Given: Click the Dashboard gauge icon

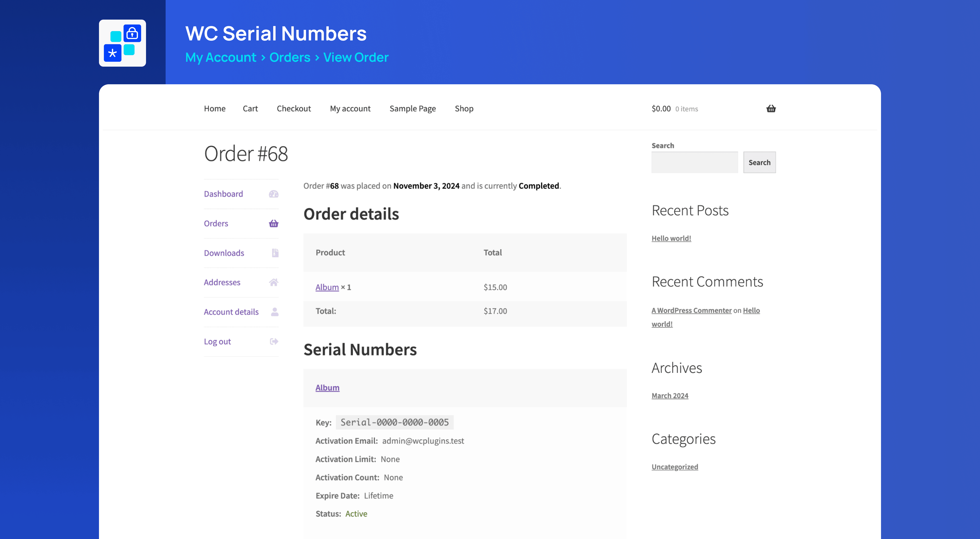Looking at the screenshot, I should pyautogui.click(x=273, y=194).
